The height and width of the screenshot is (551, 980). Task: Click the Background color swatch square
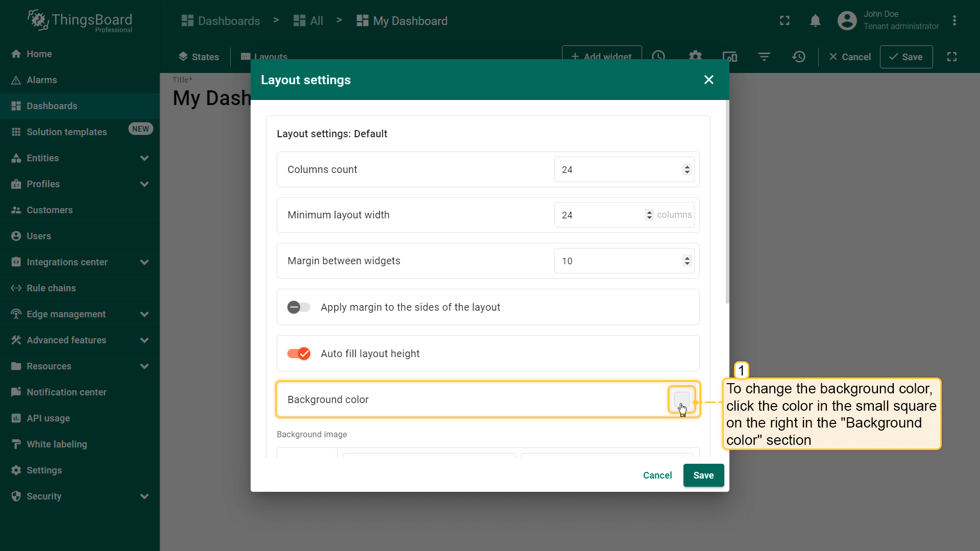point(681,399)
